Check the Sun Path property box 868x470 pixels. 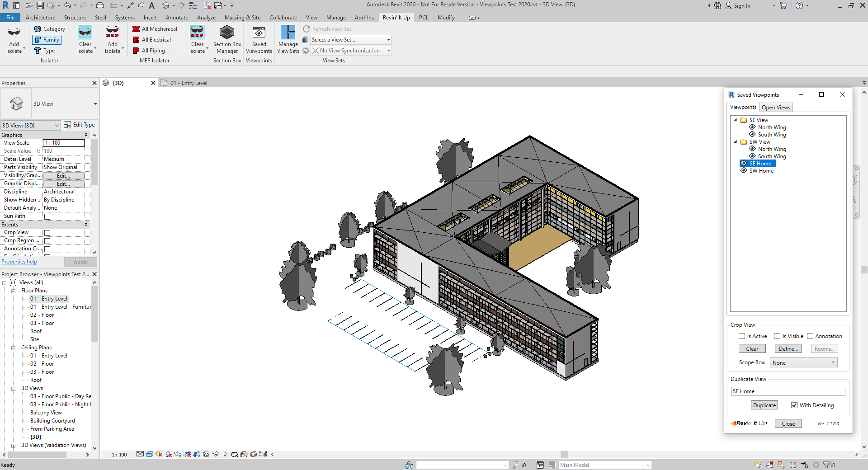tap(47, 216)
